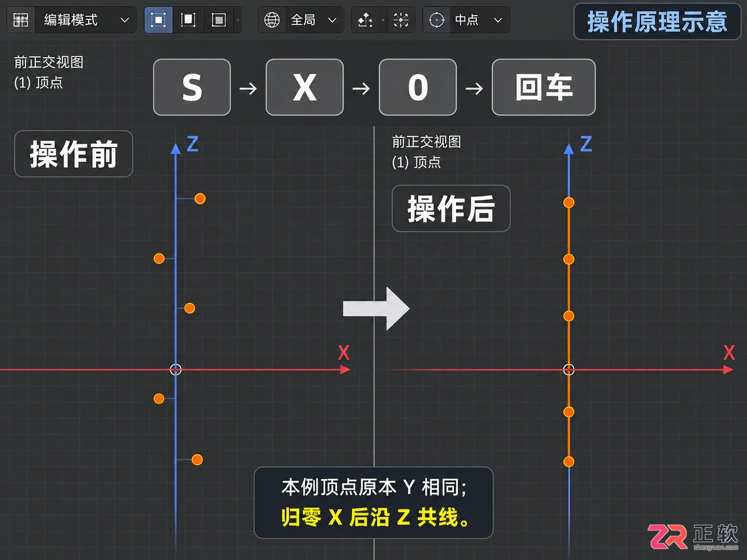Activate vertex select mode icon
This screenshot has width=747, height=560.
pyautogui.click(x=158, y=20)
